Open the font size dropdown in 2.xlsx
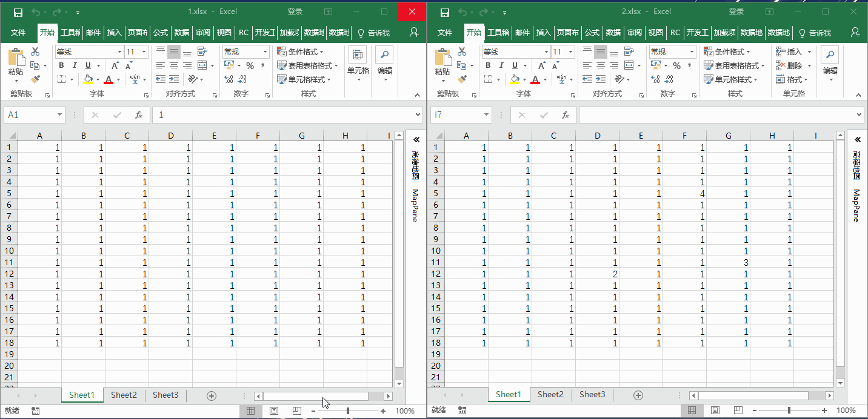This screenshot has height=419, width=868. [571, 52]
